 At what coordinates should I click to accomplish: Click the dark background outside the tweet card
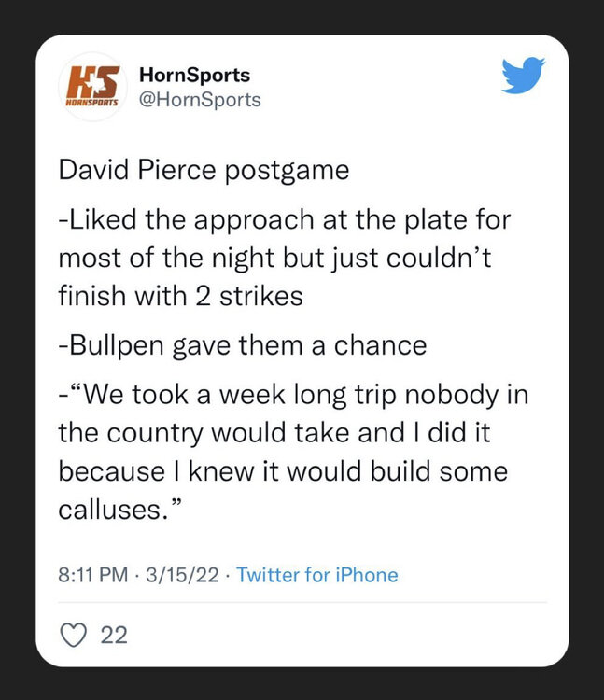19,373
